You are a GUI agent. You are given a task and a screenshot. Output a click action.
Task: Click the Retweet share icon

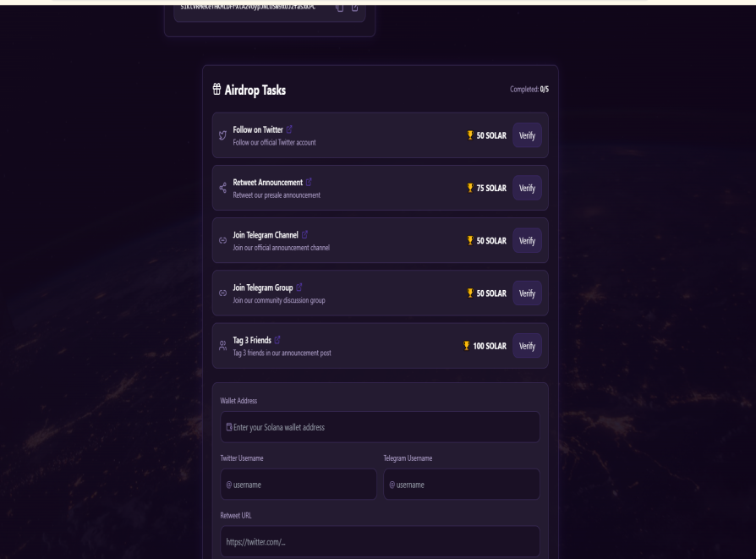click(222, 188)
